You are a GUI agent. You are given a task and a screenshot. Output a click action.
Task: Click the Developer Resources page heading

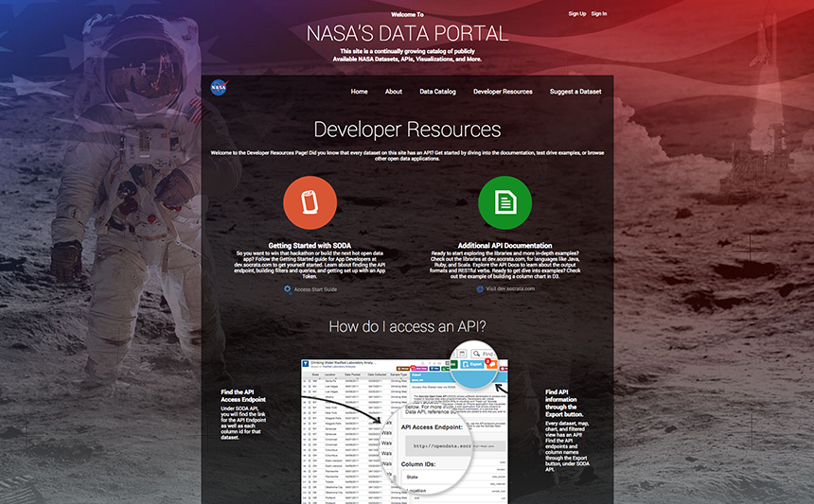coord(408,130)
